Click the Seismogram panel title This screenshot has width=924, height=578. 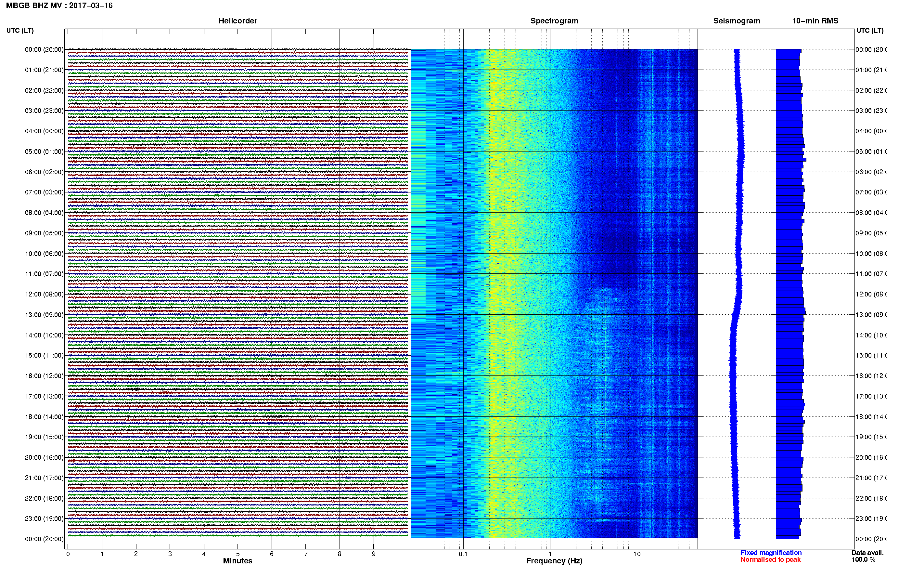[737, 21]
